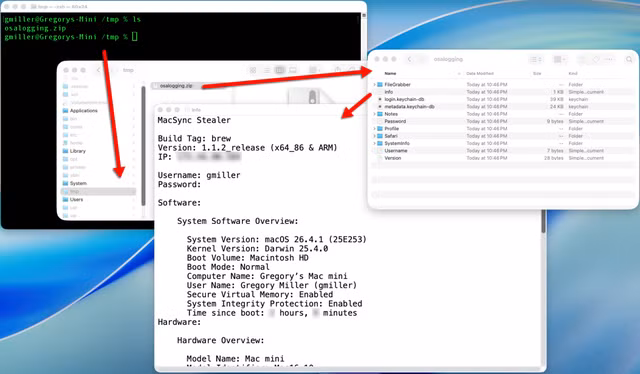The width and height of the screenshot is (640, 374).
Task: Go back in the tmp Finder window
Action: tap(98, 70)
